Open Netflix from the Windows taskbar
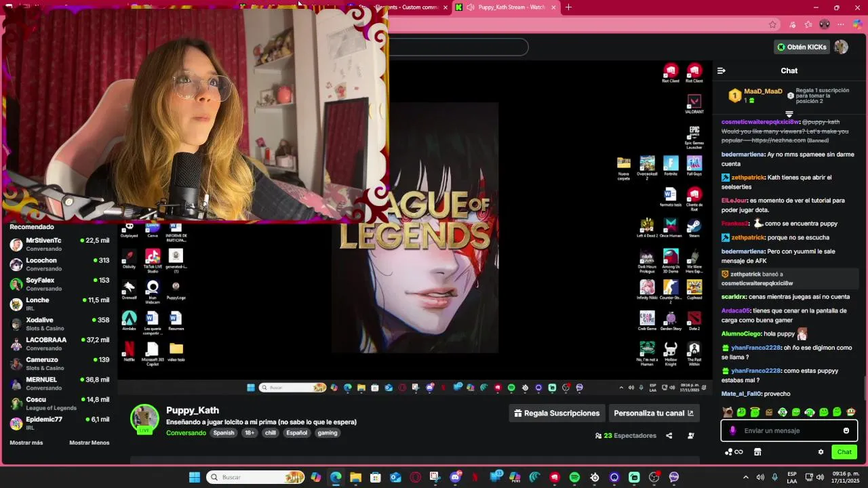 tap(475, 477)
